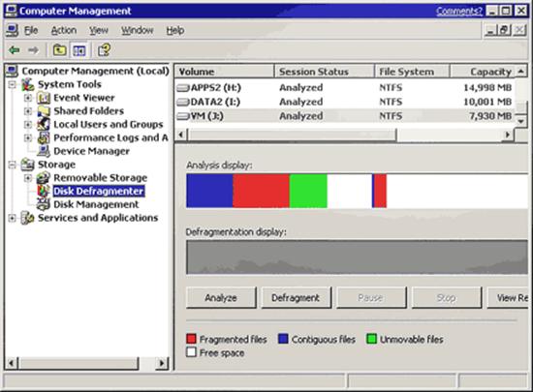Expand the Shared Folders node
Image resolution: width=533 pixels, height=392 pixels.
28,111
